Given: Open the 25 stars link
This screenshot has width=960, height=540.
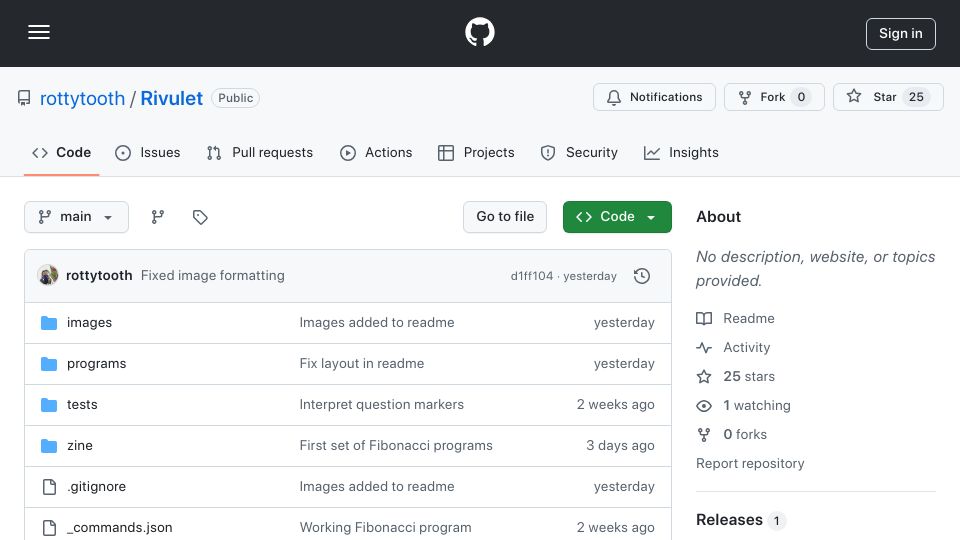Looking at the screenshot, I should tap(749, 377).
